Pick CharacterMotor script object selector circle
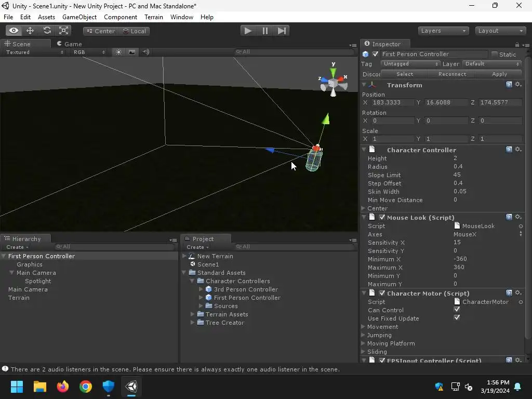 tap(521, 302)
